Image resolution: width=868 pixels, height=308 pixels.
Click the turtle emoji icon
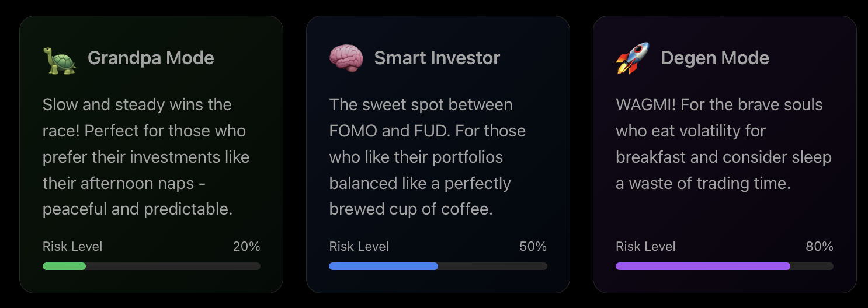(59, 58)
